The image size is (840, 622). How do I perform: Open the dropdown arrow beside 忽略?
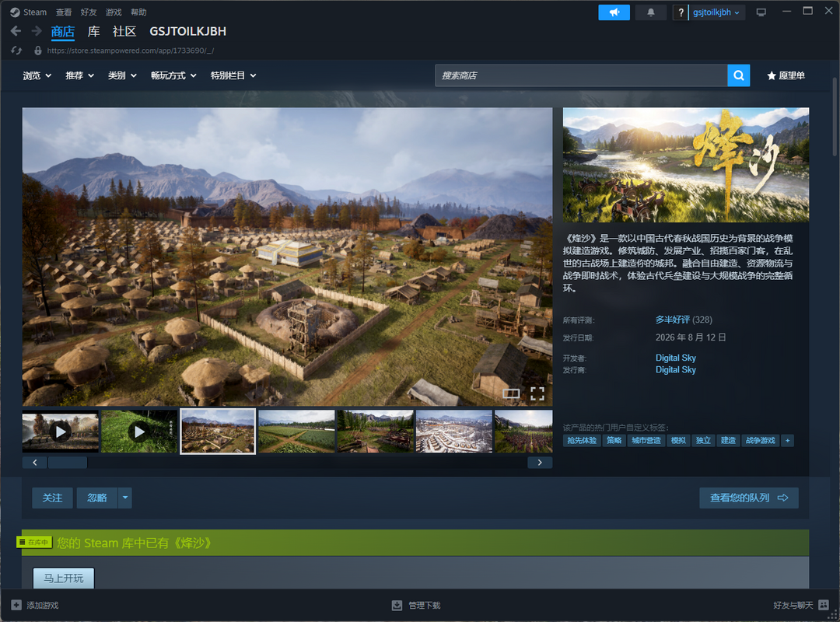pos(124,498)
